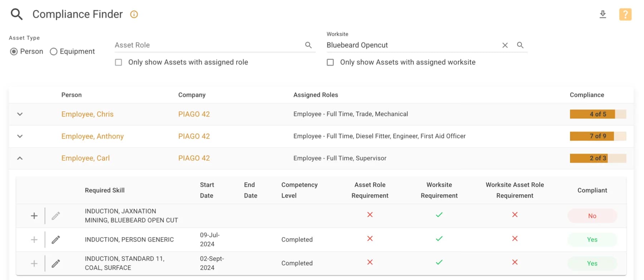Screen dimensions: 644x280
Task: Click the Assigned Roles column header
Action: click(316, 95)
